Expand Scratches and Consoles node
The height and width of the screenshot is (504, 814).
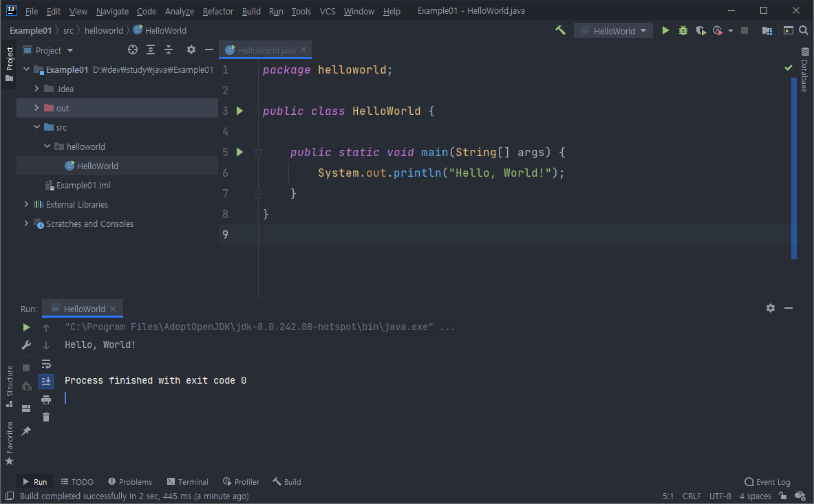click(26, 223)
